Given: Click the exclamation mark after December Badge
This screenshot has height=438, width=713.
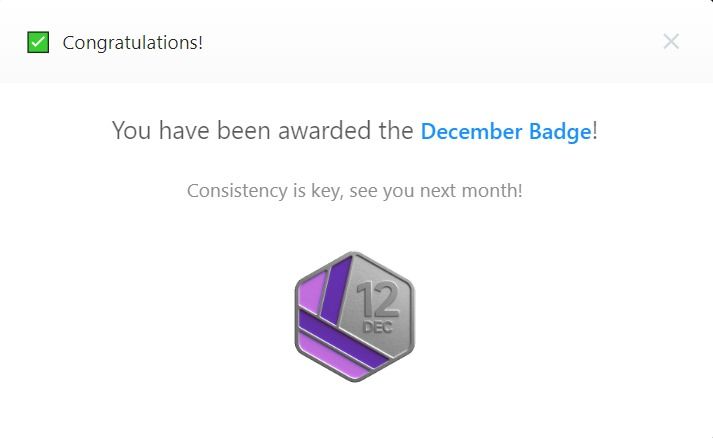Looking at the screenshot, I should (595, 131).
